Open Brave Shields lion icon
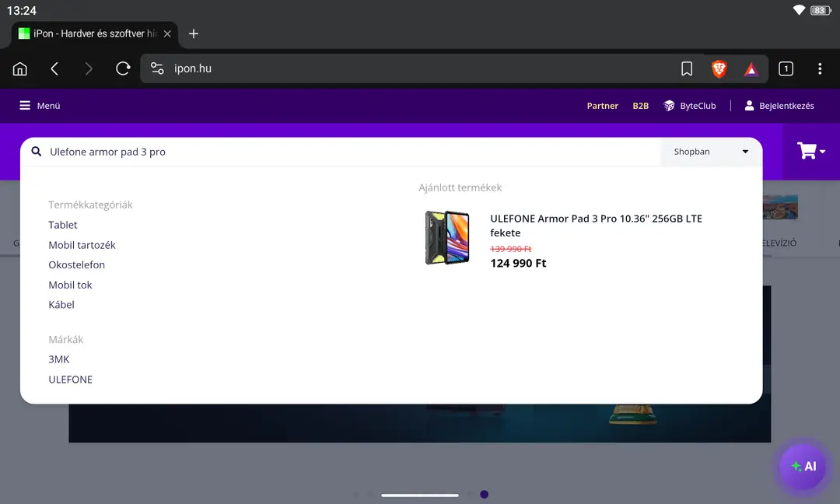 pyautogui.click(x=719, y=68)
